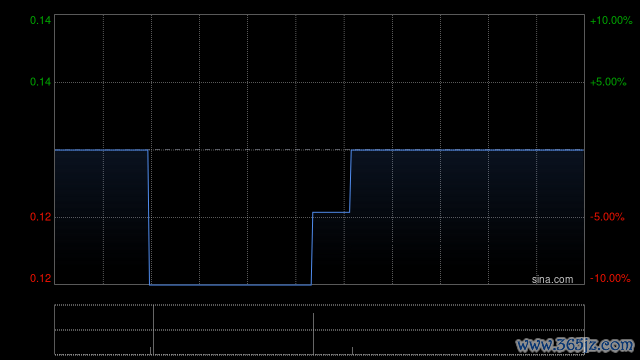Open the www.365jz.com watermark link
The height and width of the screenshot is (360, 640).
(575, 345)
